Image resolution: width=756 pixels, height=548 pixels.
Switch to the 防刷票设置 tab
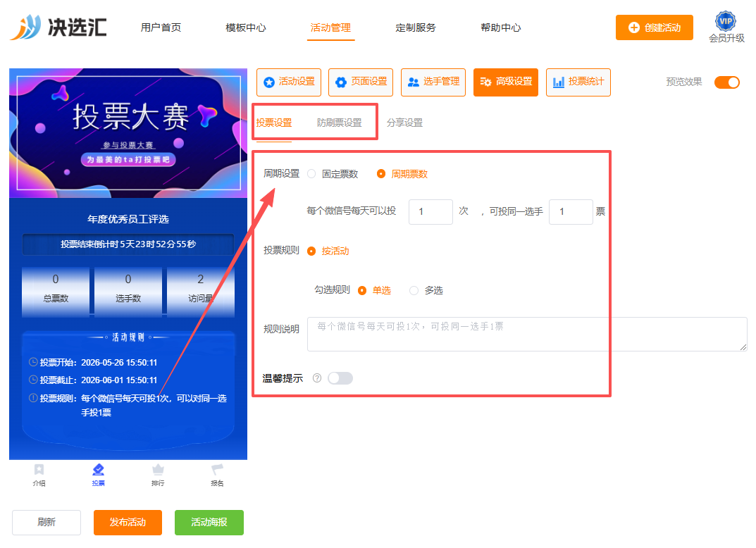click(x=340, y=123)
